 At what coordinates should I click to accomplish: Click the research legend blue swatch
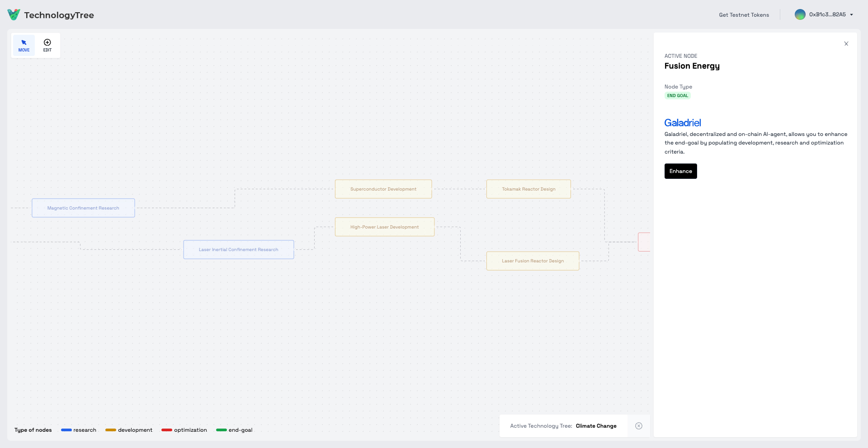coord(66,430)
